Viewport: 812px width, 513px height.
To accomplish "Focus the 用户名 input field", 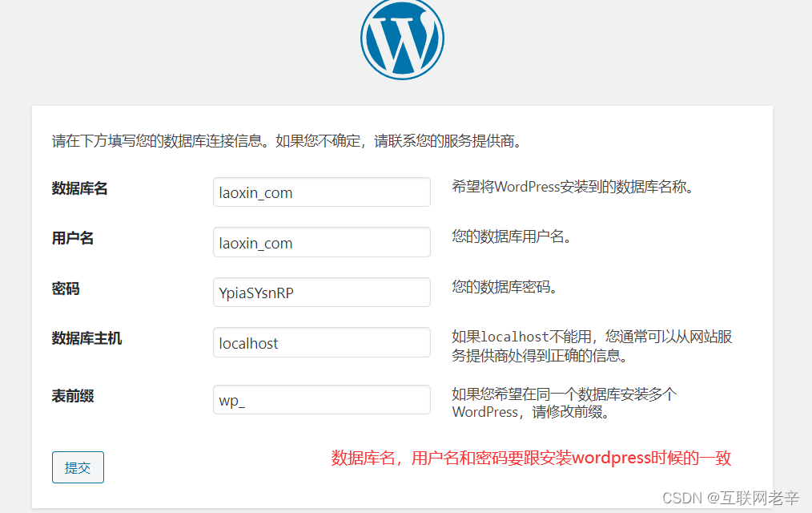I will (x=322, y=242).
